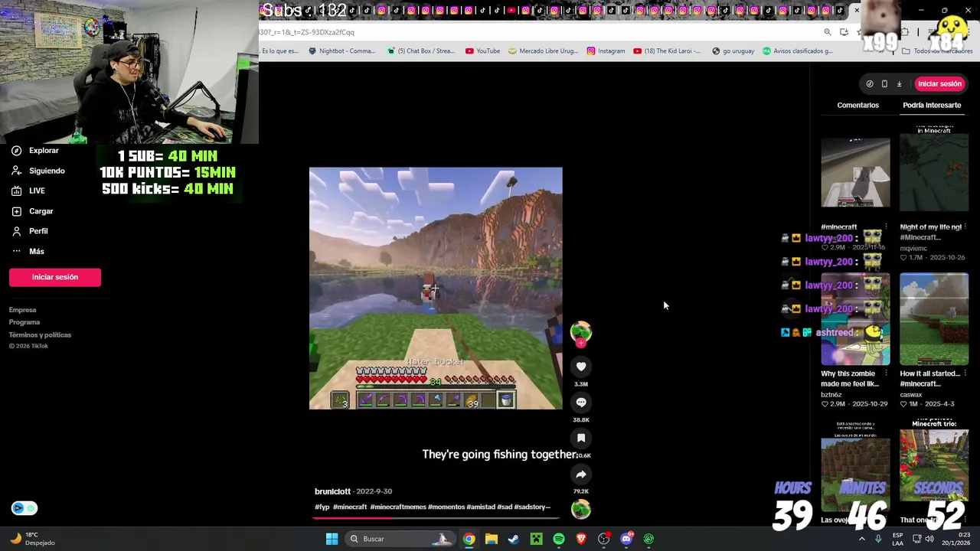Open Brave browser from the taskbar
Image resolution: width=980 pixels, height=551 pixels.
[x=581, y=539]
